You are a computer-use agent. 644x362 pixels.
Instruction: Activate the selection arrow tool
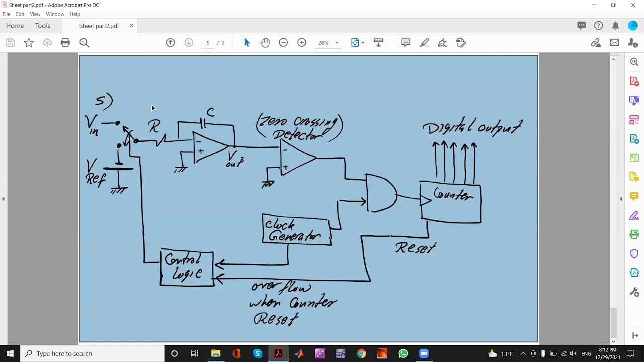click(x=247, y=43)
